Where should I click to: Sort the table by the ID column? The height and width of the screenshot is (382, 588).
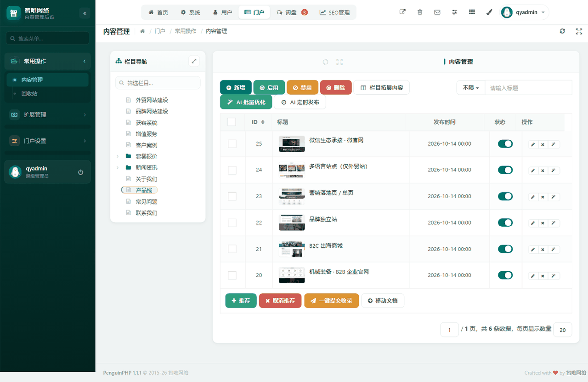pyautogui.click(x=258, y=122)
